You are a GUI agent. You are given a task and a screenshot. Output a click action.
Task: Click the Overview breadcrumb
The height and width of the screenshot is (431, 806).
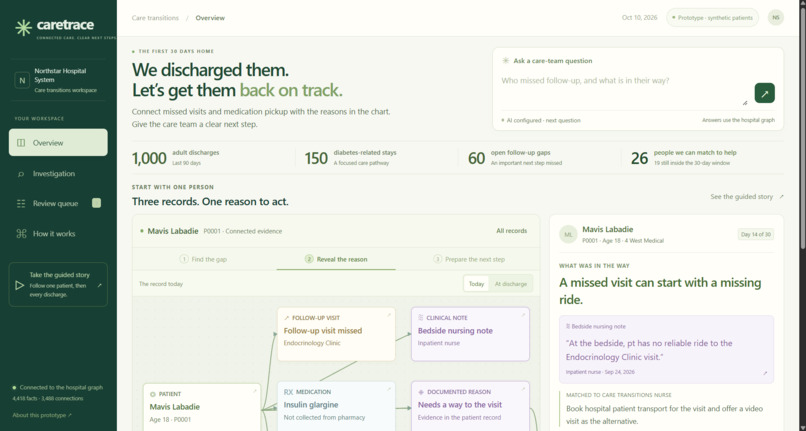point(210,18)
